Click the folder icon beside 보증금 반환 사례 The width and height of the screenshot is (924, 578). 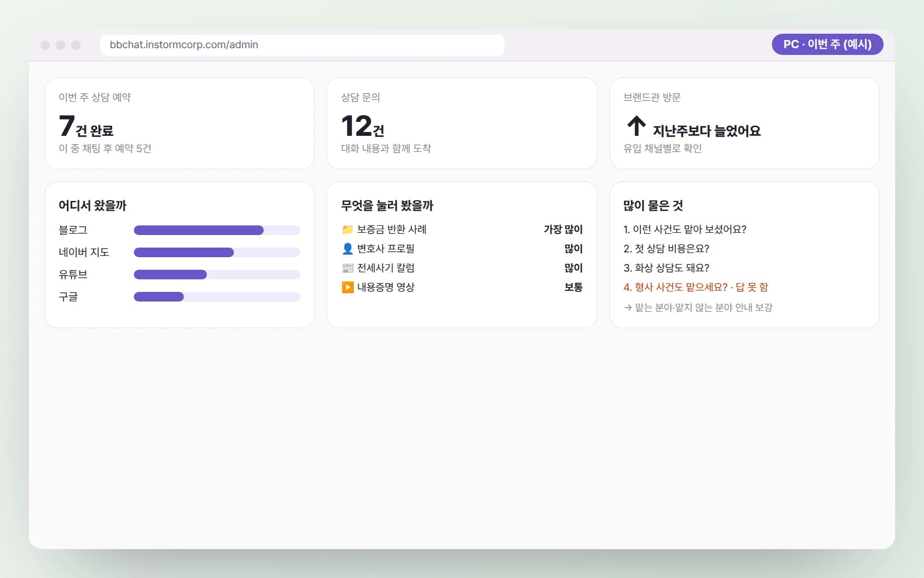(x=347, y=230)
